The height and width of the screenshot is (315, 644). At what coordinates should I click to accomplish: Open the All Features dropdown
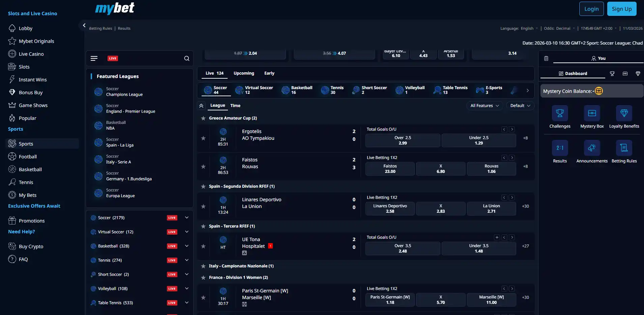(x=485, y=106)
